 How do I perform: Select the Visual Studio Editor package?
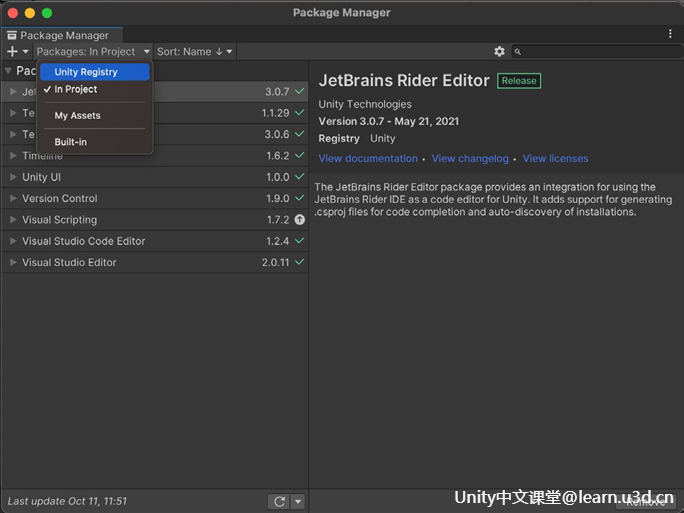[155, 262]
